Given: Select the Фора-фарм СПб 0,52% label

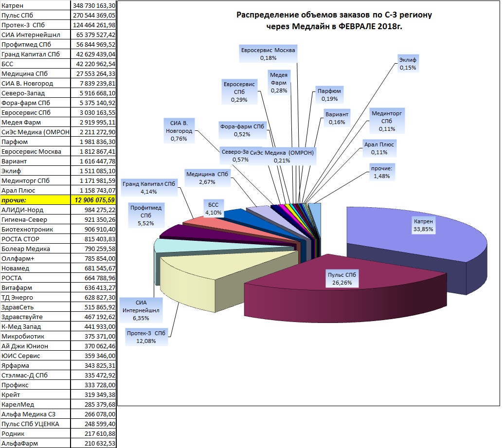Looking at the screenshot, I should click(x=242, y=130).
